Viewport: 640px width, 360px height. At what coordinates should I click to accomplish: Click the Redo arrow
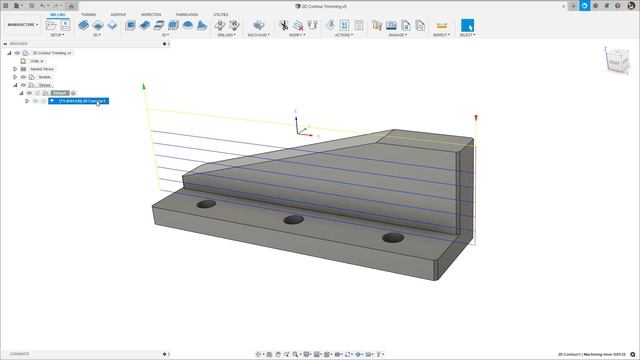point(56,6)
